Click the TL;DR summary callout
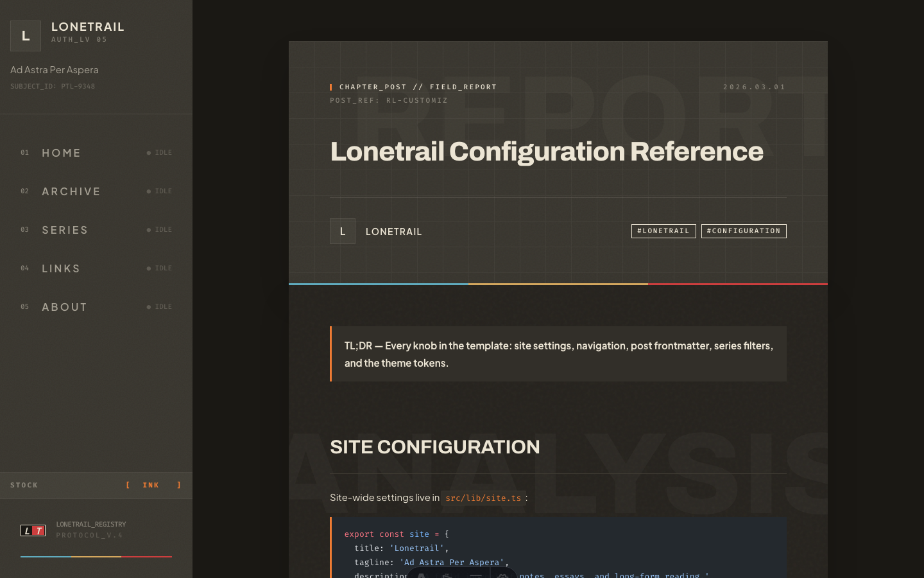This screenshot has width=924, height=578. pyautogui.click(x=558, y=354)
